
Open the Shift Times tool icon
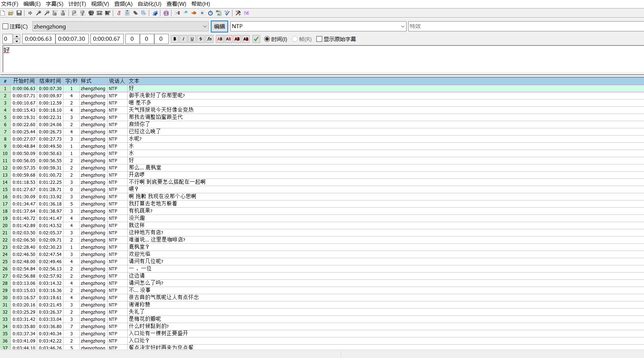point(177,13)
